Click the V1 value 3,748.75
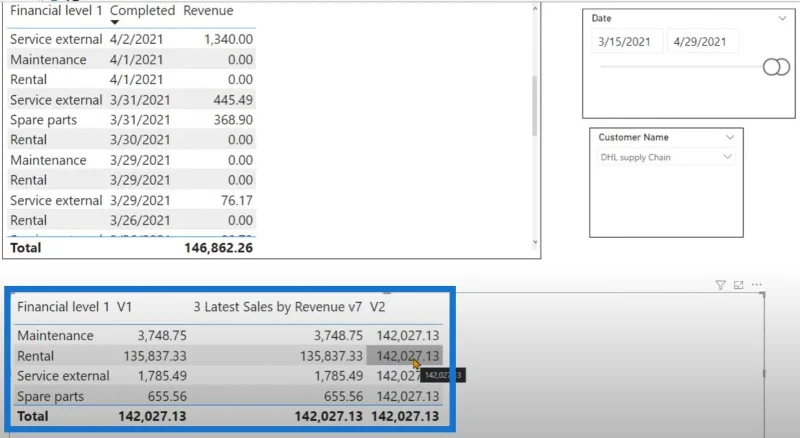This screenshot has height=438, width=800. pos(162,335)
